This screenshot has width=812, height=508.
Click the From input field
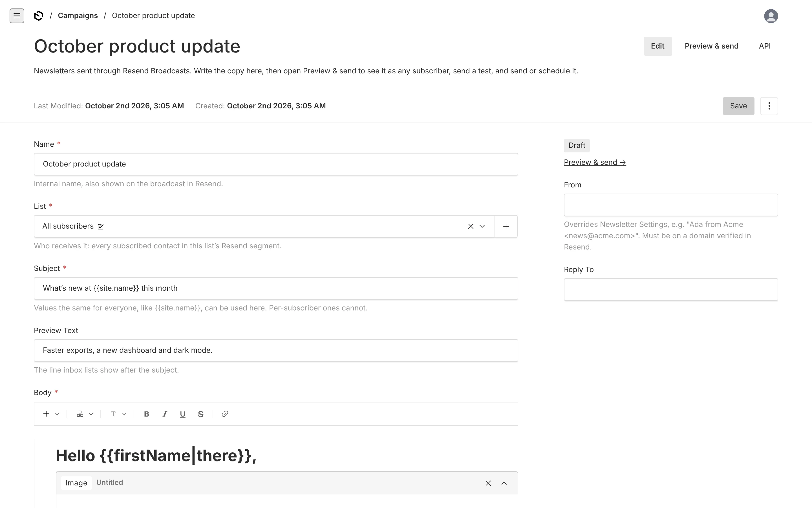click(671, 205)
